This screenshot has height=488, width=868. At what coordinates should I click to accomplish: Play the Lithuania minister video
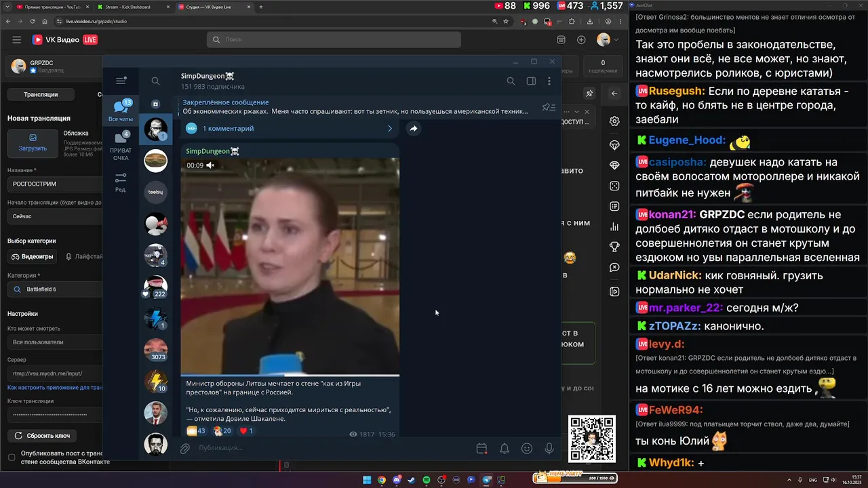pos(290,266)
